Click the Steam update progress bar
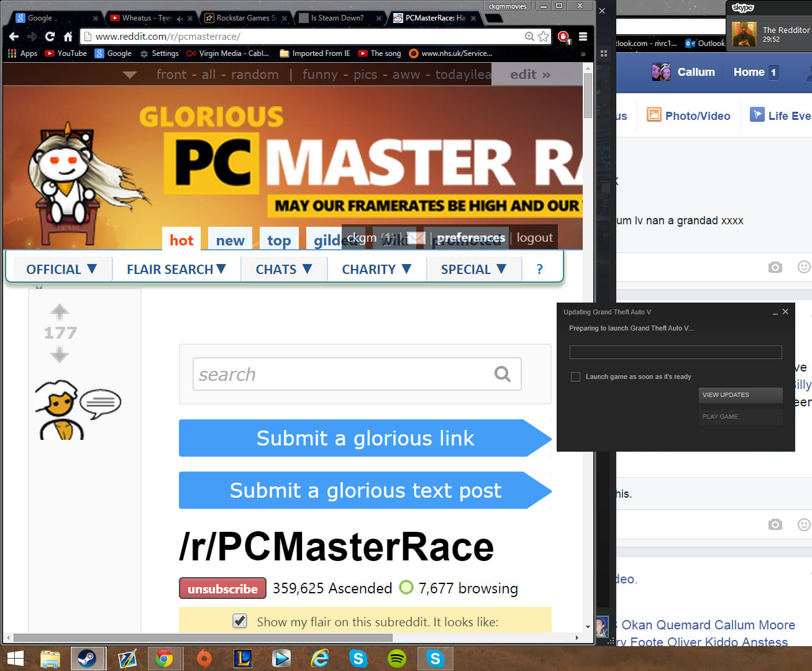 click(x=675, y=352)
